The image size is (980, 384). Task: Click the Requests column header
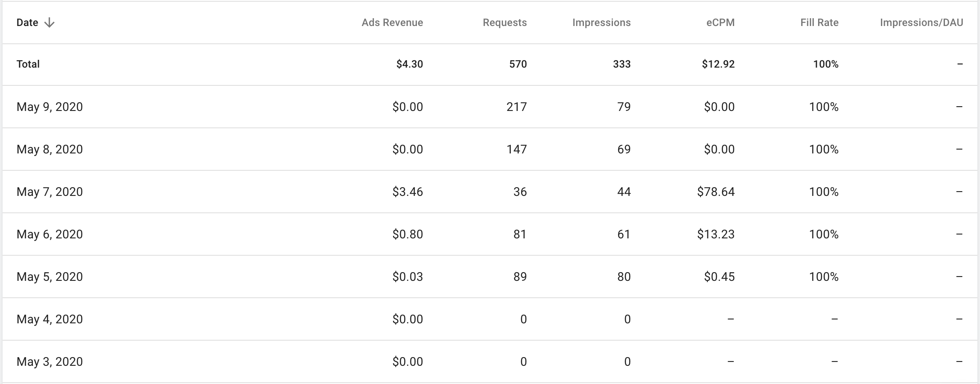point(505,23)
